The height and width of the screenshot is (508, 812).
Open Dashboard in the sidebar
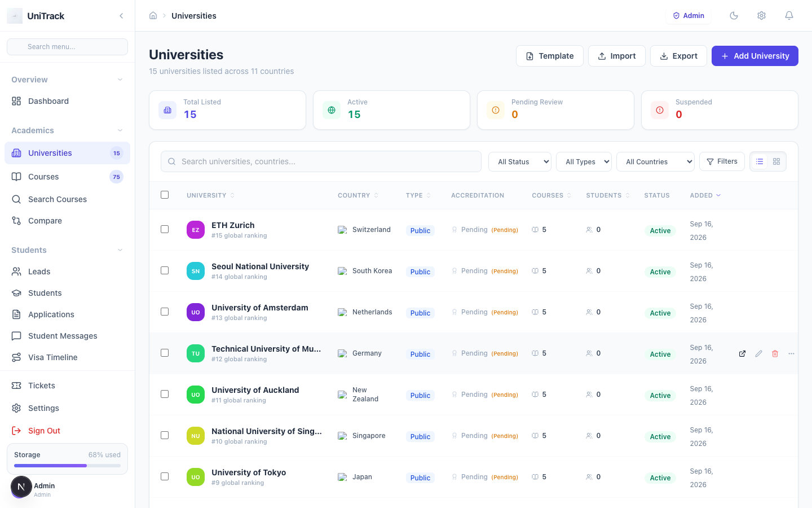point(67,101)
